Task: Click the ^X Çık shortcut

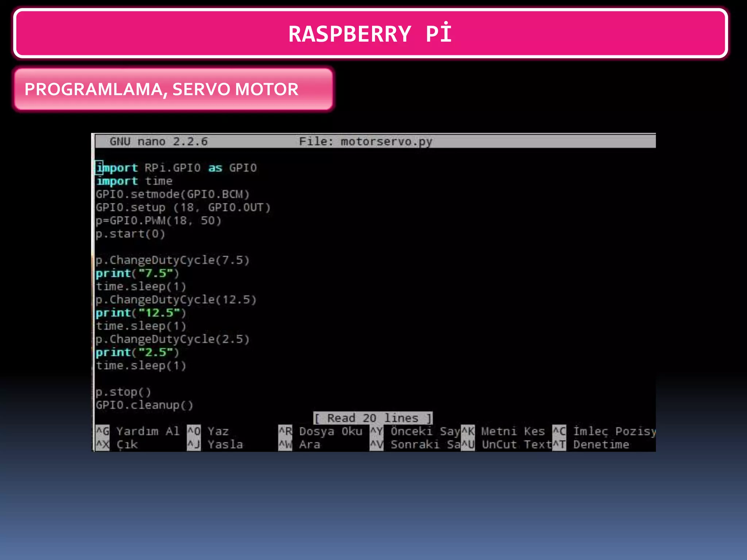Action: [117, 444]
